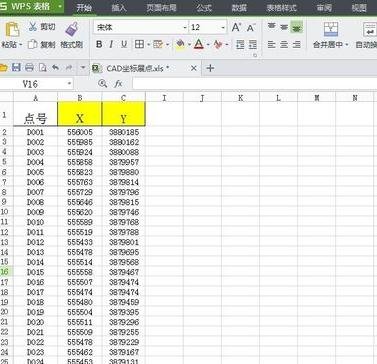Increase font size with large A

[x=236, y=27]
